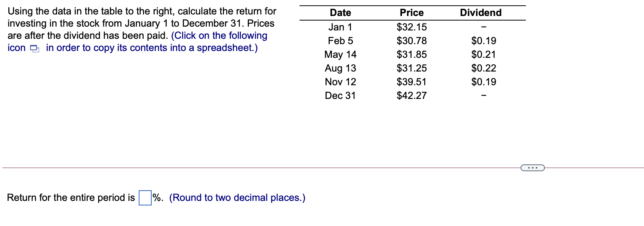Select the Aug 13 dividend of $0.22
The width and height of the screenshot is (644, 226).
pyautogui.click(x=483, y=68)
